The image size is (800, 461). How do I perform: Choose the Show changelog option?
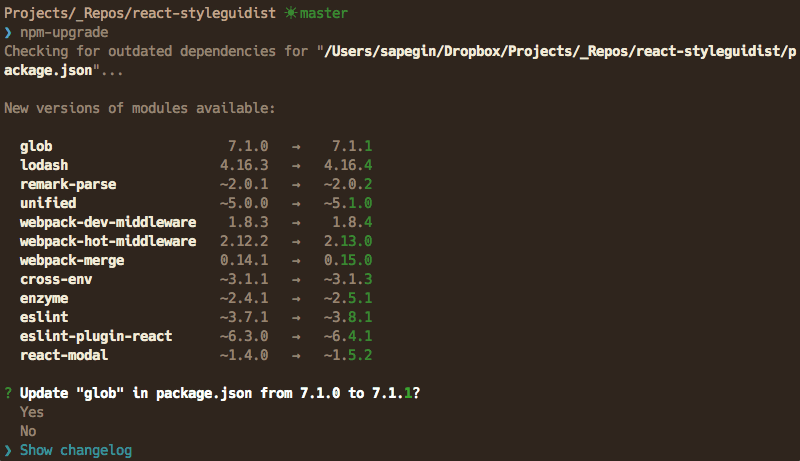76,450
